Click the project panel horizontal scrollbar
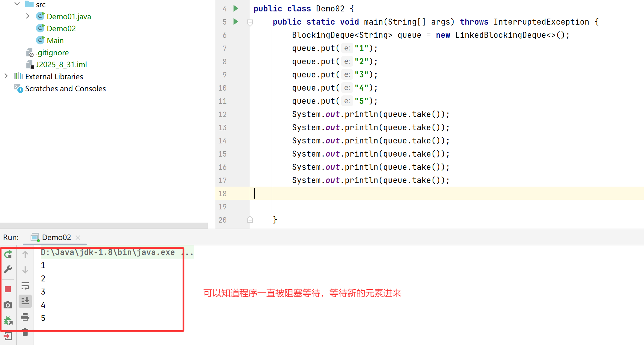 pos(104,225)
